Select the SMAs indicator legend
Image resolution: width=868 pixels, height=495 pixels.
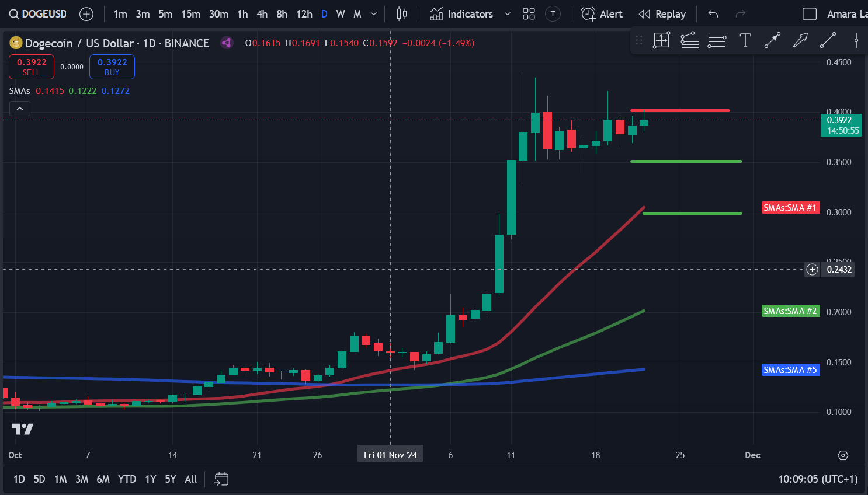coord(20,91)
